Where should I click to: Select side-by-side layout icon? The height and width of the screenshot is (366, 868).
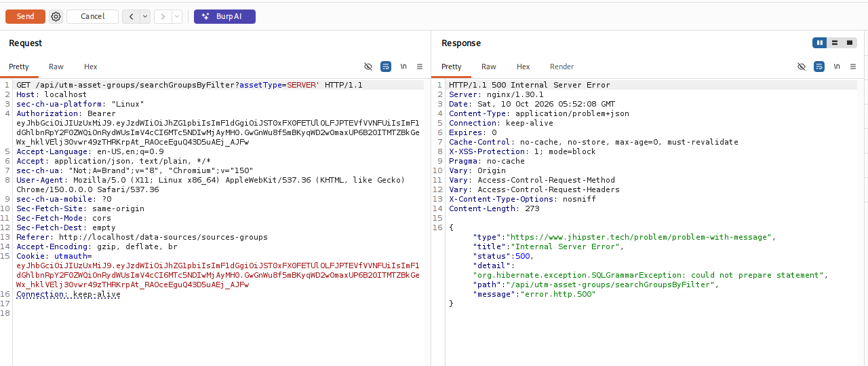820,43
